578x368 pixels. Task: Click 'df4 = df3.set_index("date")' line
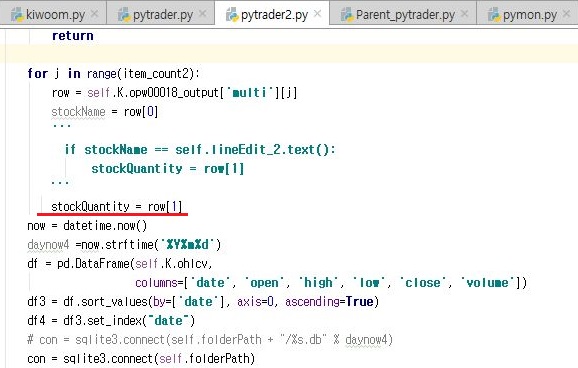111,321
